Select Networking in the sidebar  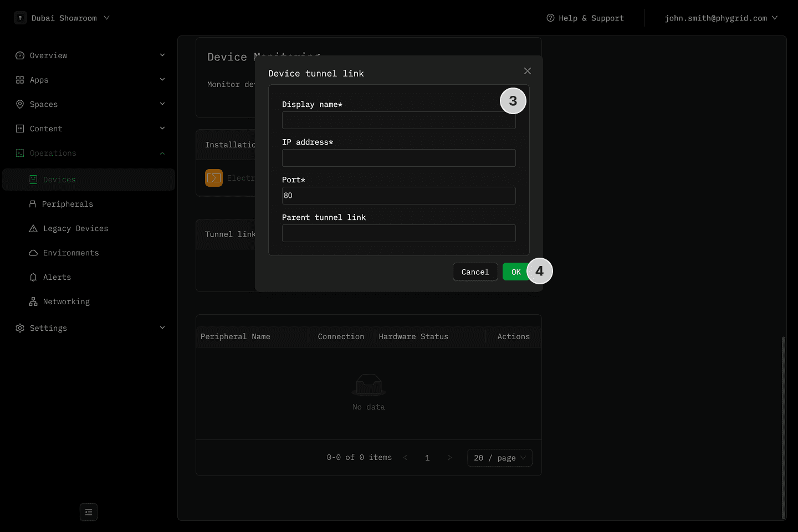89,301
